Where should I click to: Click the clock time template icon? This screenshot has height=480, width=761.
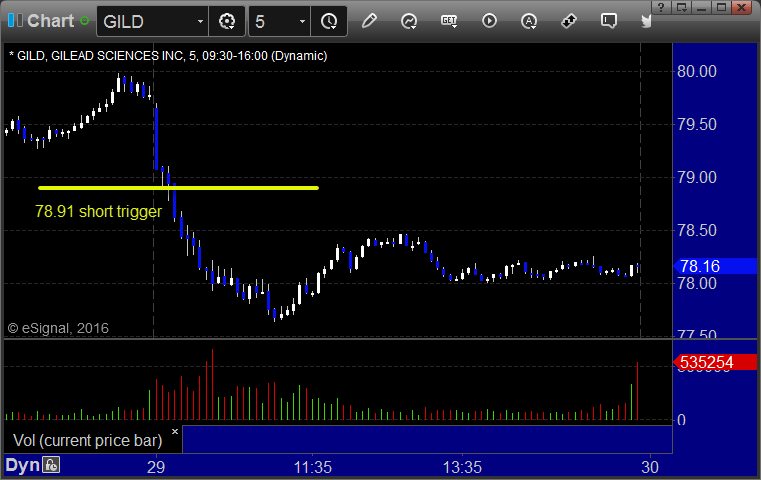pyautogui.click(x=329, y=21)
